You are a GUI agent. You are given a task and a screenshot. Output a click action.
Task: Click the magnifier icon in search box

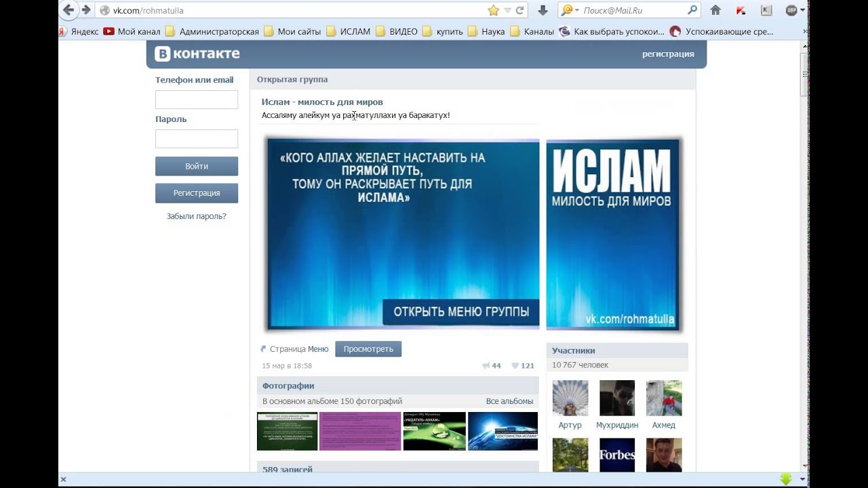coord(692,10)
